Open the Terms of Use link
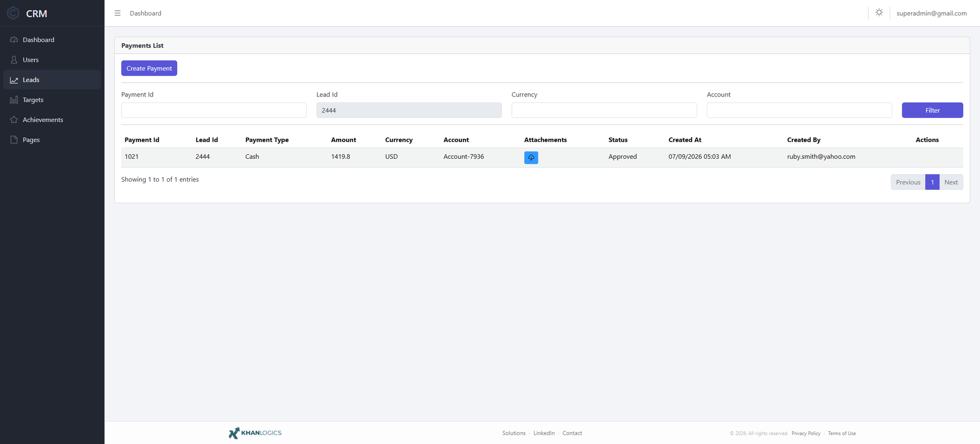Viewport: 980px width, 444px height. coord(842,433)
